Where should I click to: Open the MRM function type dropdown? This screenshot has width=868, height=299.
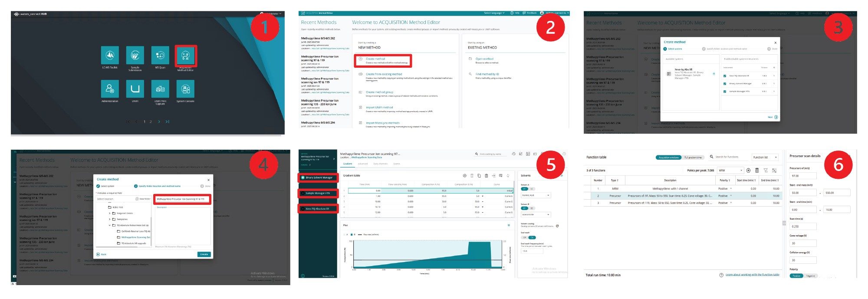coord(730,171)
